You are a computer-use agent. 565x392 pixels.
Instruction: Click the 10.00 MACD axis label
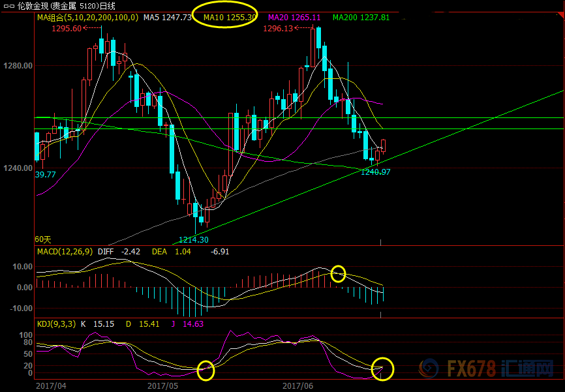[x=23, y=267]
